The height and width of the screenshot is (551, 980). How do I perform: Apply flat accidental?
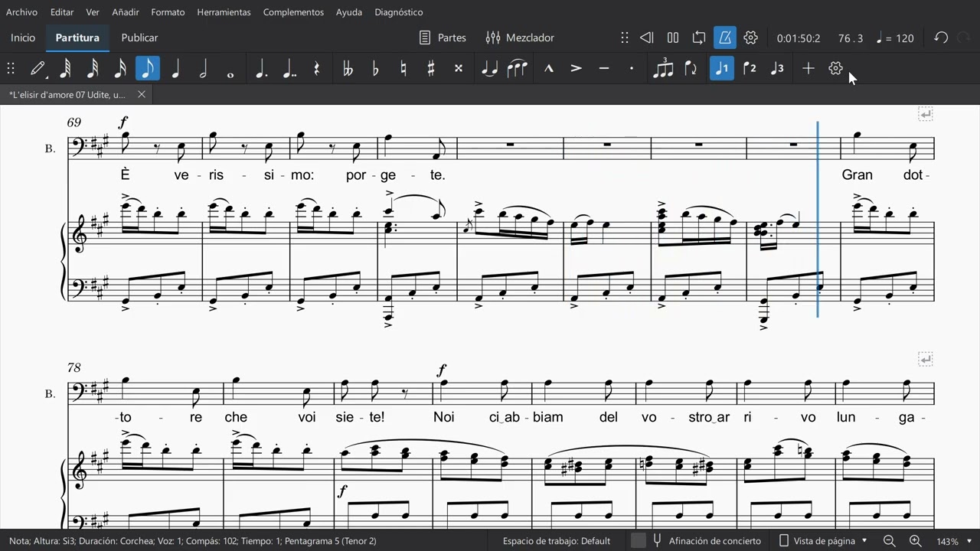tap(375, 68)
